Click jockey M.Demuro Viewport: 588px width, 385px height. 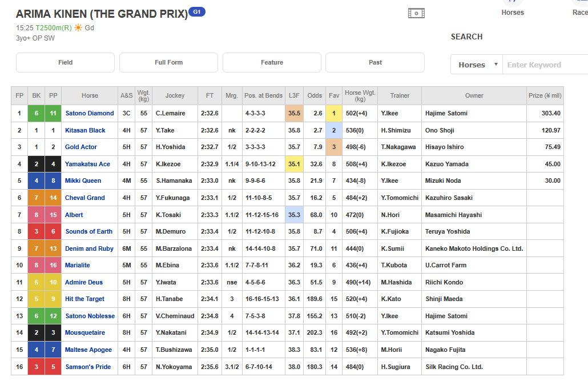(x=171, y=231)
